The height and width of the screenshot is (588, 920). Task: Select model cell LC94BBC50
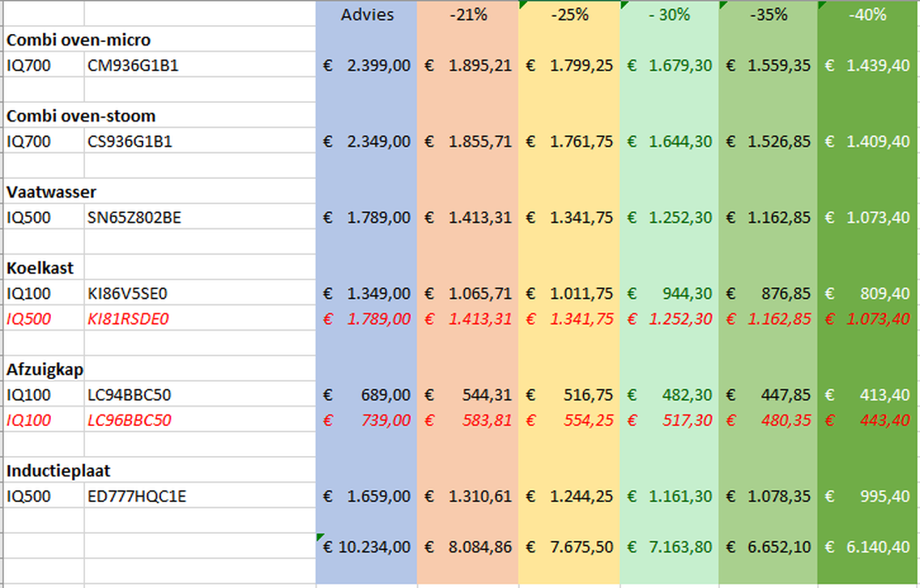point(199,394)
